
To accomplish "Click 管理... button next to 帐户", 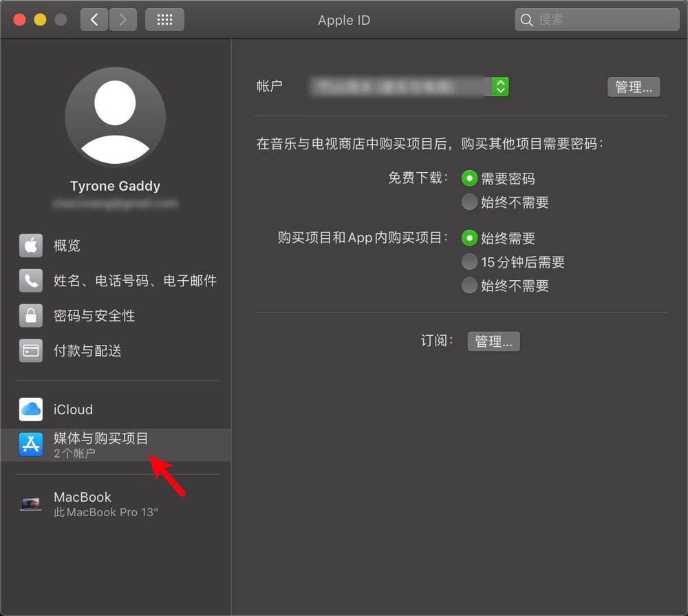I will [x=634, y=87].
